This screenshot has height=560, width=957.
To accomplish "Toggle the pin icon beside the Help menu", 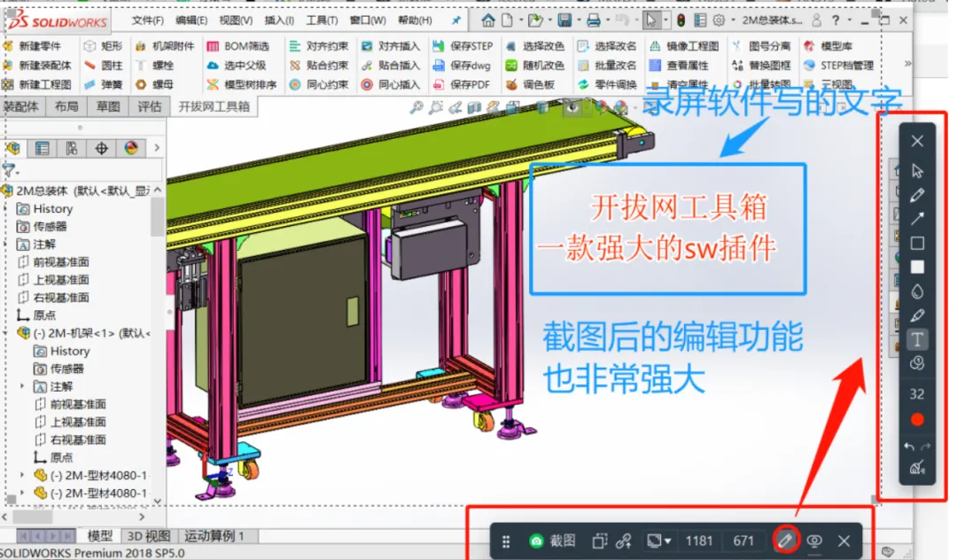I will click(x=456, y=20).
